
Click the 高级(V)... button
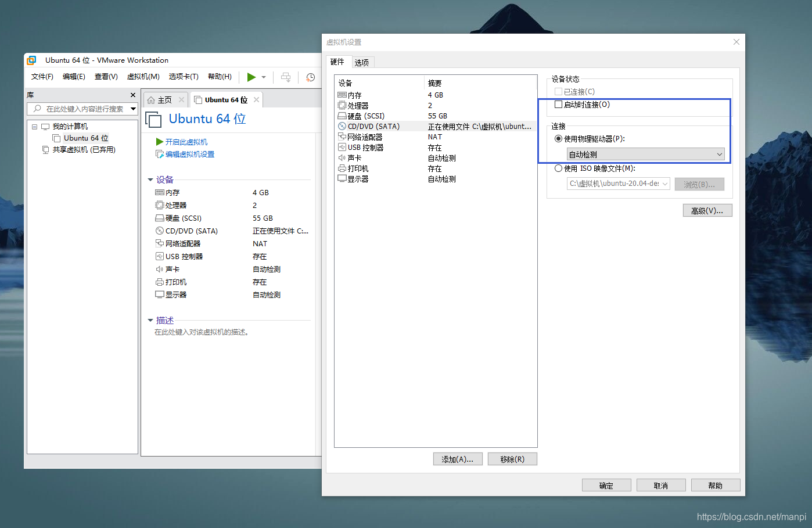tap(707, 210)
